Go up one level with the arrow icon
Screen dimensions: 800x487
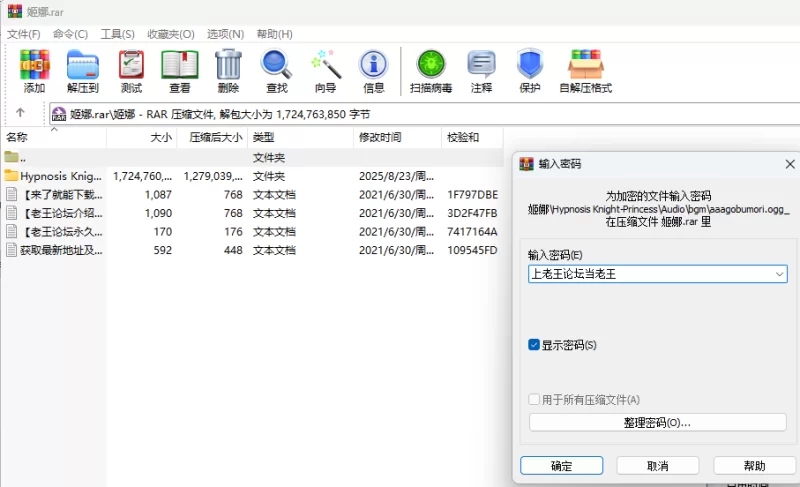[20, 112]
